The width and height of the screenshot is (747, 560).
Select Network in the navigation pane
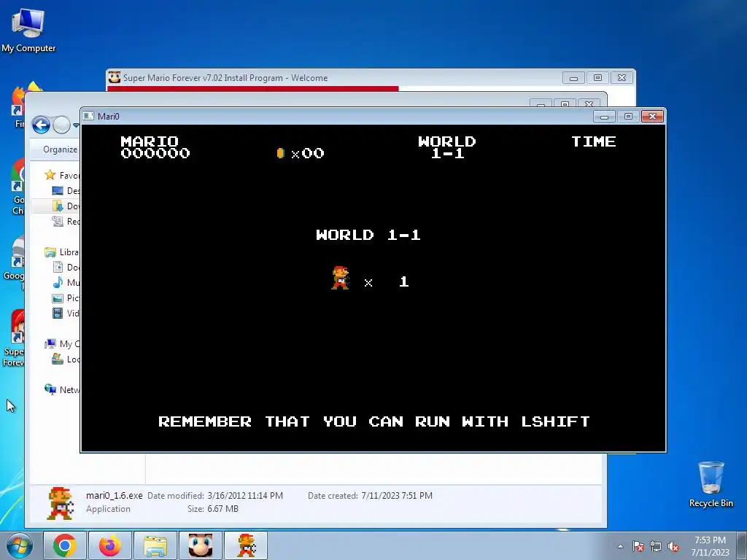[x=62, y=389]
